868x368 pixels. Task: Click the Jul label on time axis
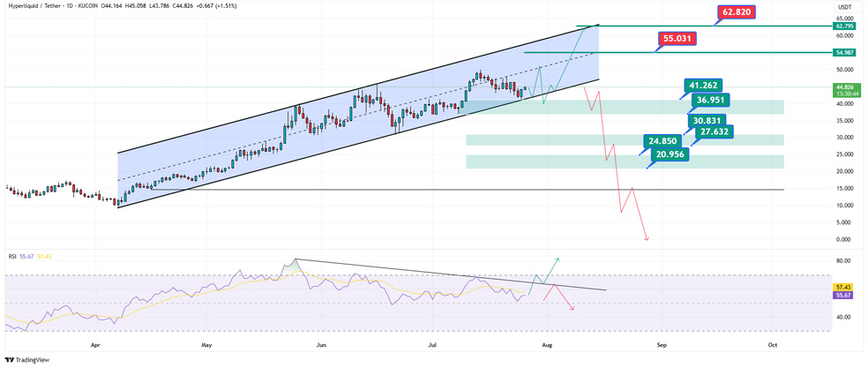point(430,345)
